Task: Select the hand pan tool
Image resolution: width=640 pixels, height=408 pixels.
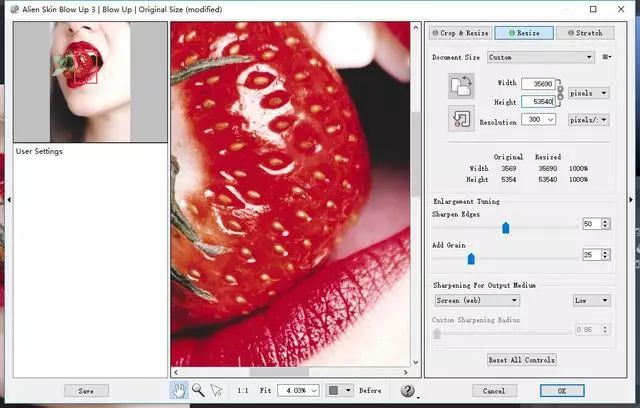Action: pos(179,390)
